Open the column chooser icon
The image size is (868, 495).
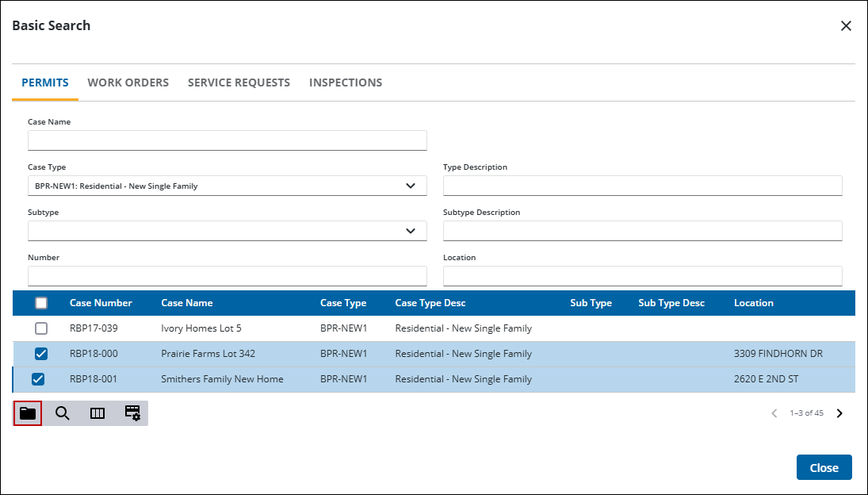click(98, 413)
